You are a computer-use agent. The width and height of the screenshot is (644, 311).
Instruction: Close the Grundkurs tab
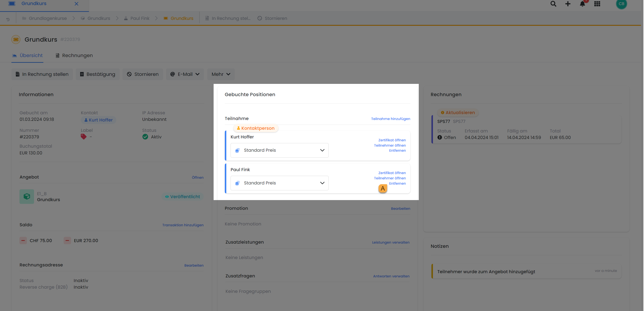pos(77,4)
